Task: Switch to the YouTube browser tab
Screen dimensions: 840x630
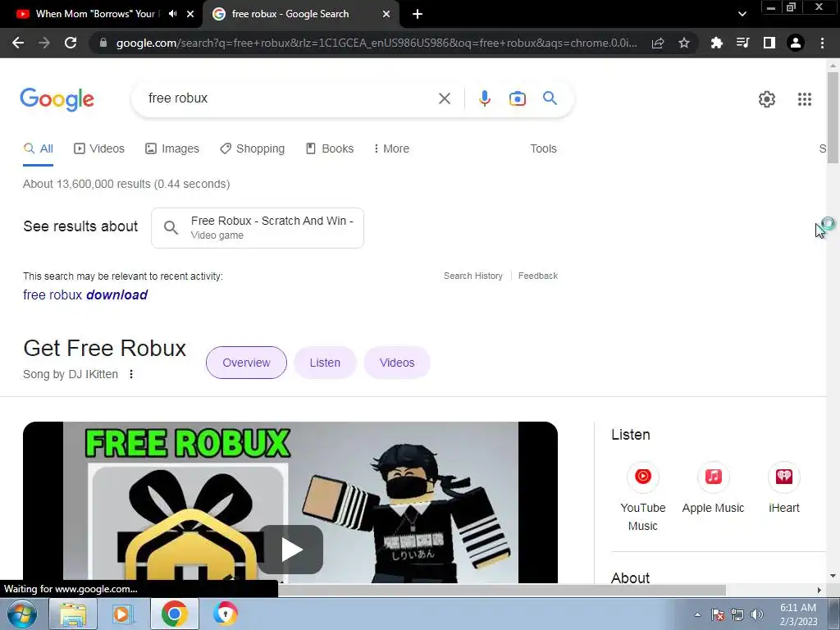Action: pos(95,14)
